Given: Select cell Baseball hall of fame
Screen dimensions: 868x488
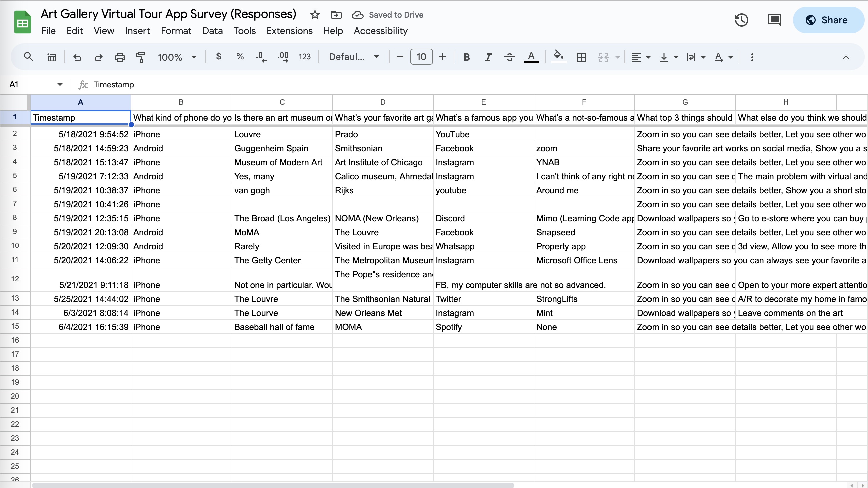Looking at the screenshot, I should pyautogui.click(x=282, y=327).
